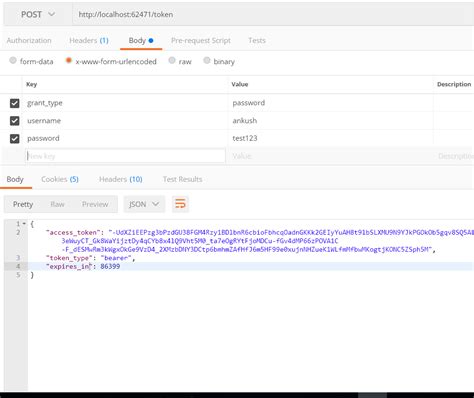The height and width of the screenshot is (398, 474).
Task: Click the "expires_in" JSON key
Action: coord(69,266)
